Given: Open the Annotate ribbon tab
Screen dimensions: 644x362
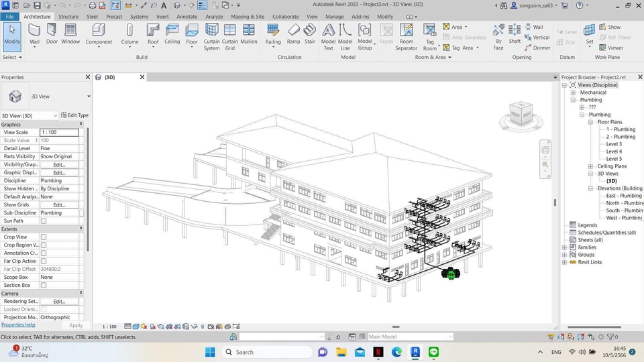Looking at the screenshot, I should pos(187,16).
